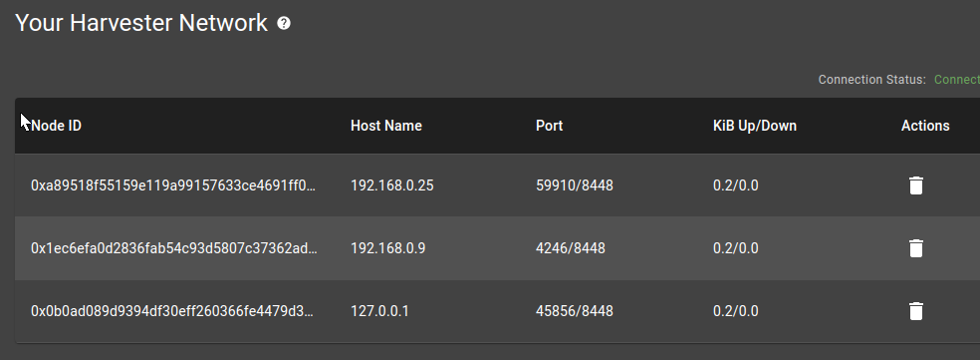980x360 pixels.
Task: Click the port value 45856/8448
Action: click(x=575, y=311)
